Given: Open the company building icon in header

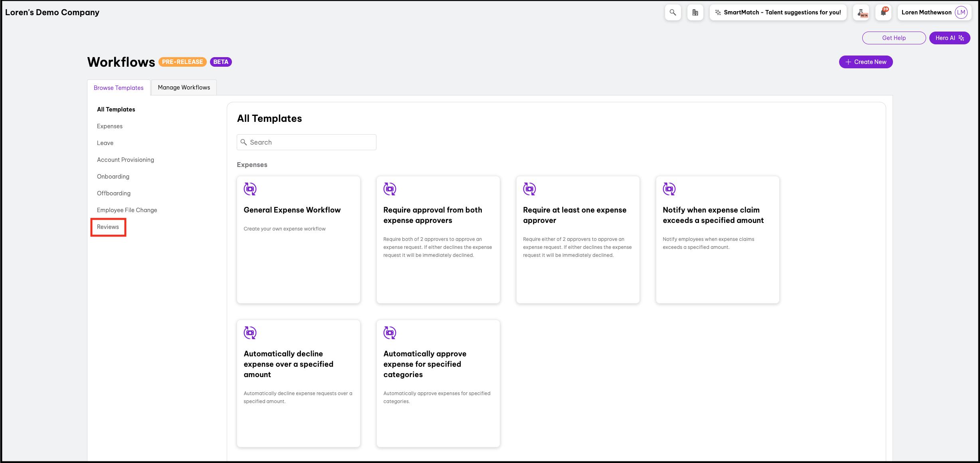Looking at the screenshot, I should (695, 12).
